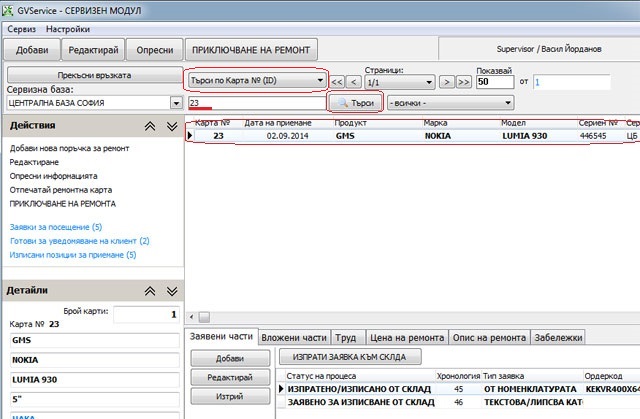Go to first page with << button
The height and width of the screenshot is (419, 640).
[337, 82]
